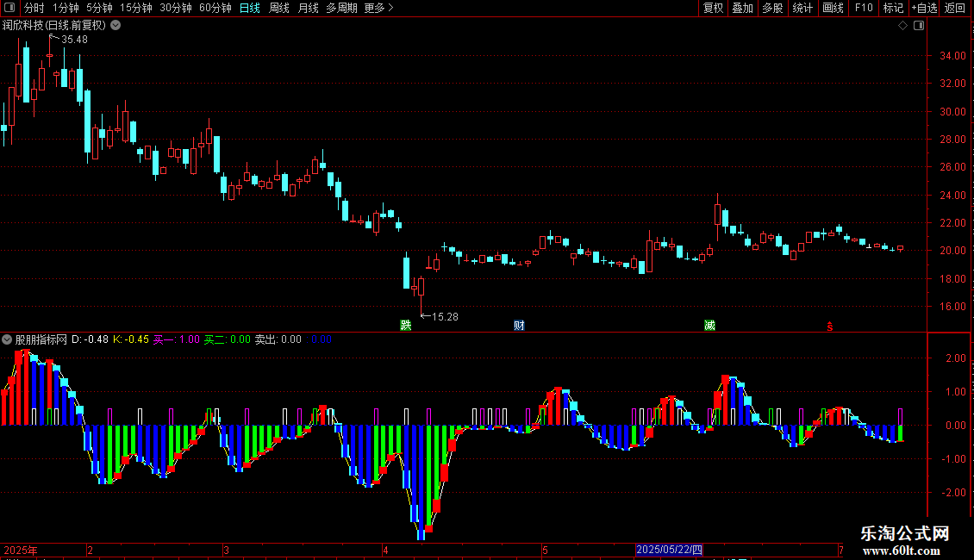Viewport: 974px width, 560px height.
Task: Activate the 画线 drawing tool
Action: (x=833, y=8)
